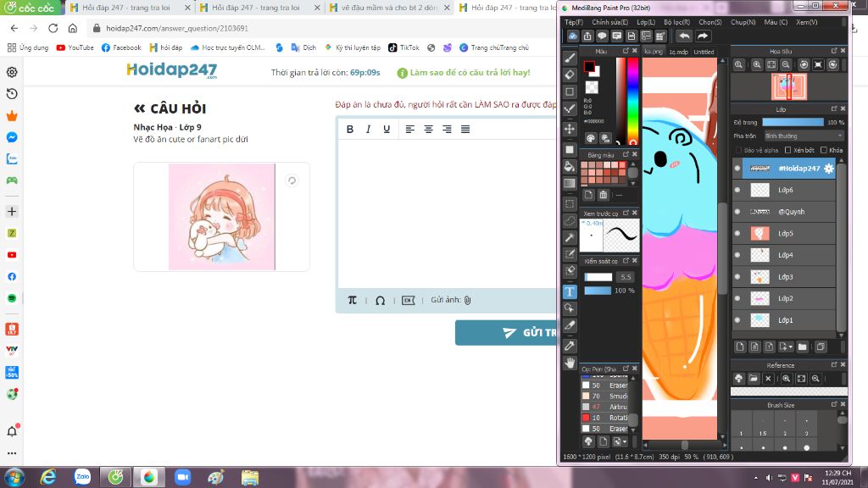Viewport: 868px width, 488px height.
Task: Click the Redo arrow in MediBang toolbar
Action: (703, 36)
